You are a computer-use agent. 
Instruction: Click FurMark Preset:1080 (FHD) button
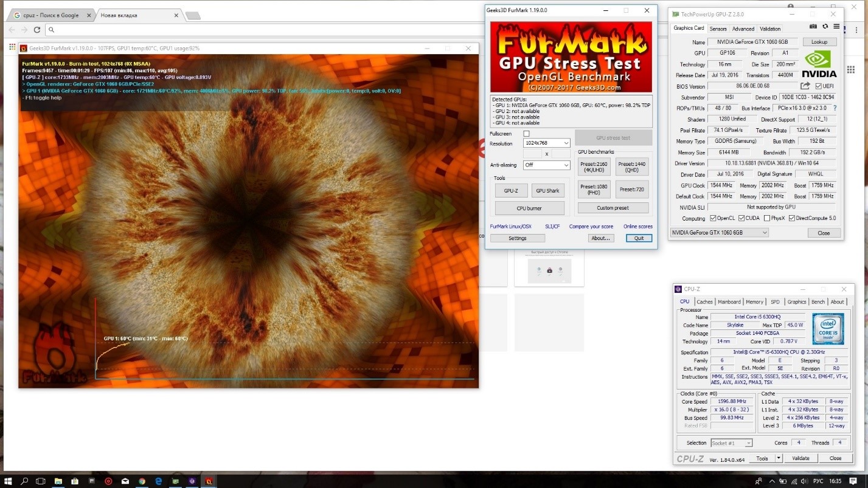click(594, 190)
